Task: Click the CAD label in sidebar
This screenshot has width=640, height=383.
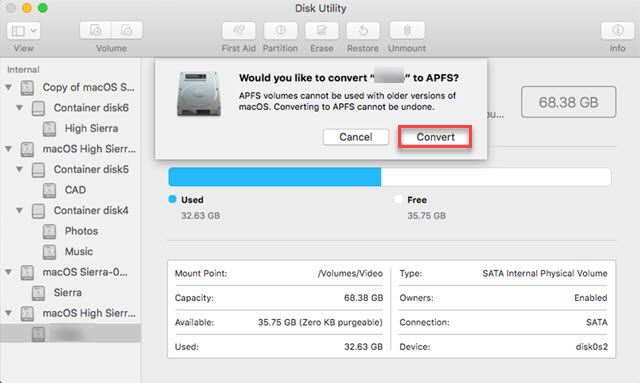Action: [75, 190]
